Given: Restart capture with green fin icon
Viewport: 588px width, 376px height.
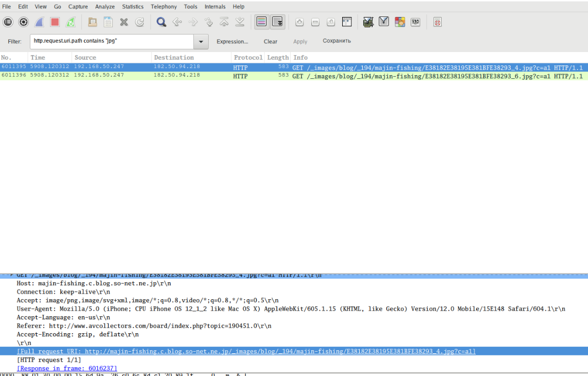Looking at the screenshot, I should [x=71, y=22].
